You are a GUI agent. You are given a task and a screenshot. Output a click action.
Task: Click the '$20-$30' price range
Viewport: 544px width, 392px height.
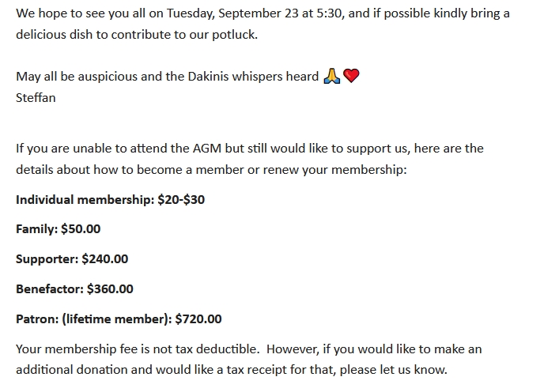coord(181,200)
